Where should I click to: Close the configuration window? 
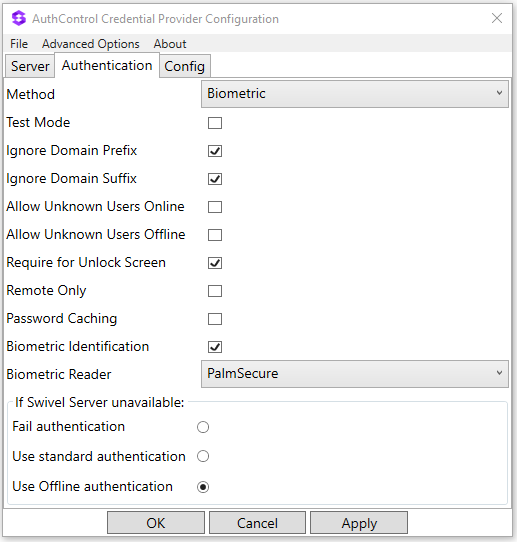coord(497,18)
